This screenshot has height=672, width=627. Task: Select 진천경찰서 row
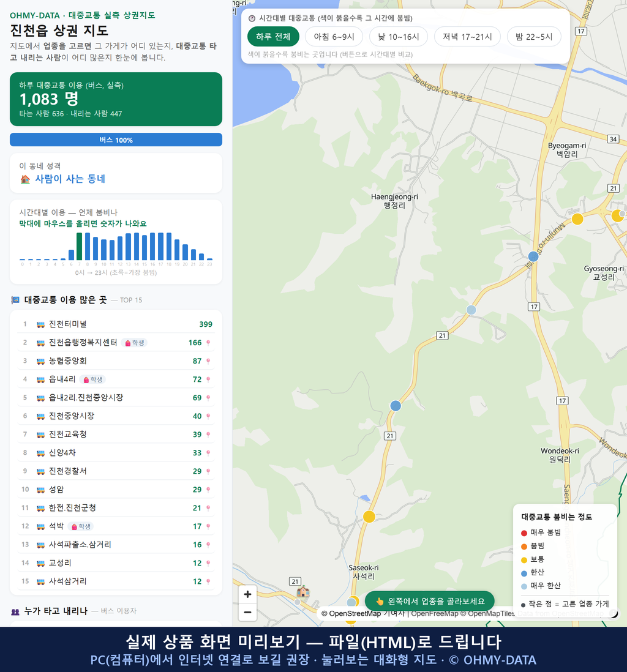116,471
